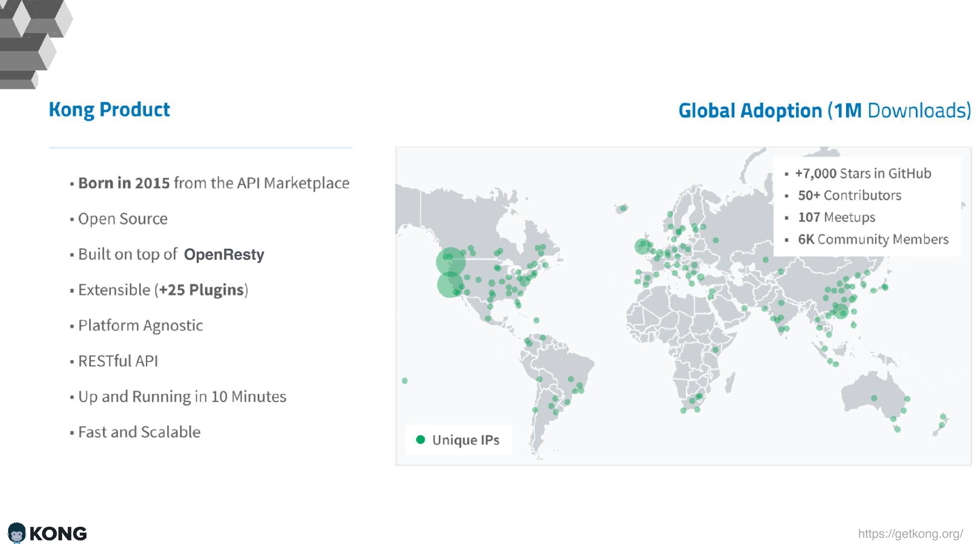Screen dimensions: 980x551
Task: Click the 'Unique IPs' legend label
Action: click(x=466, y=440)
